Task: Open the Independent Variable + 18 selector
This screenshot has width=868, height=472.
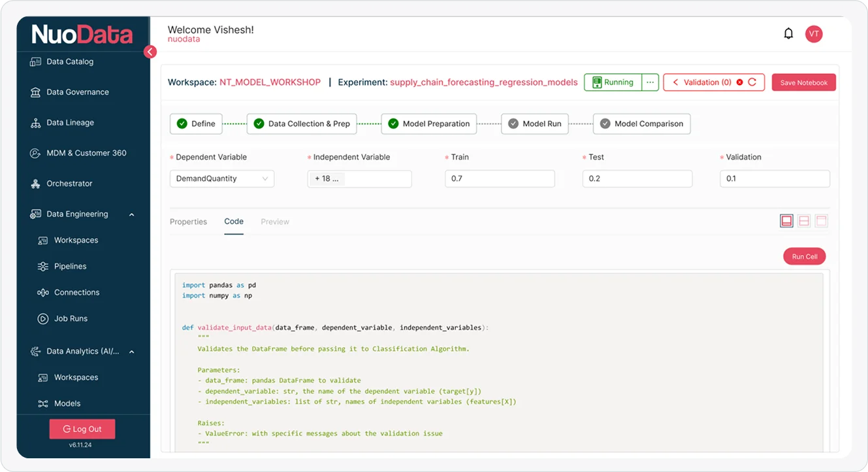Action: coord(359,178)
